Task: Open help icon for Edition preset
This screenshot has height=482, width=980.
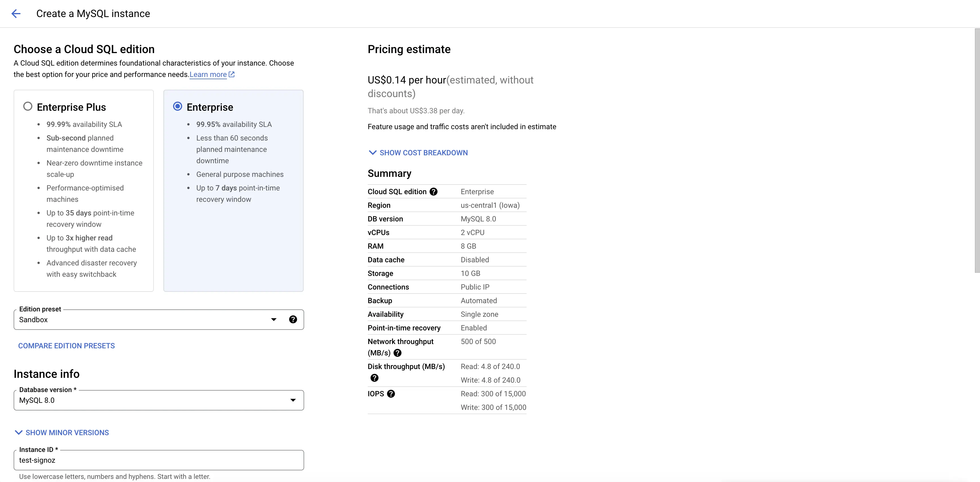Action: [293, 319]
